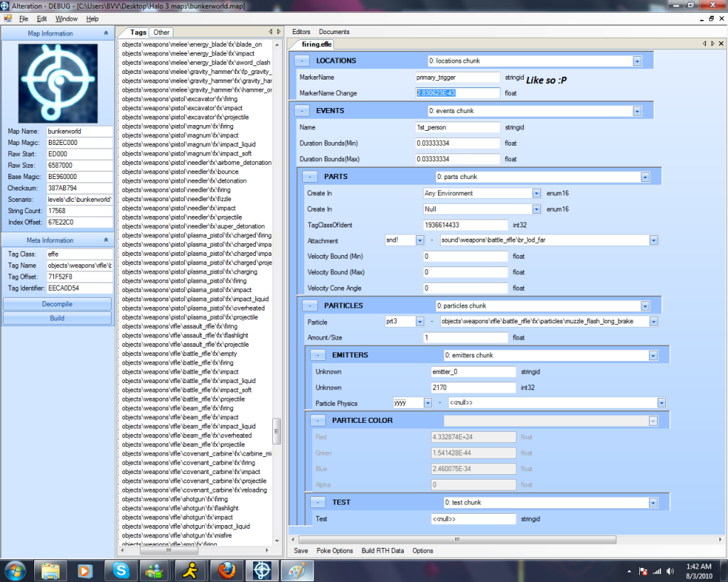Collapse the EMITTERS section
The width and height of the screenshot is (728, 582).
tap(318, 355)
